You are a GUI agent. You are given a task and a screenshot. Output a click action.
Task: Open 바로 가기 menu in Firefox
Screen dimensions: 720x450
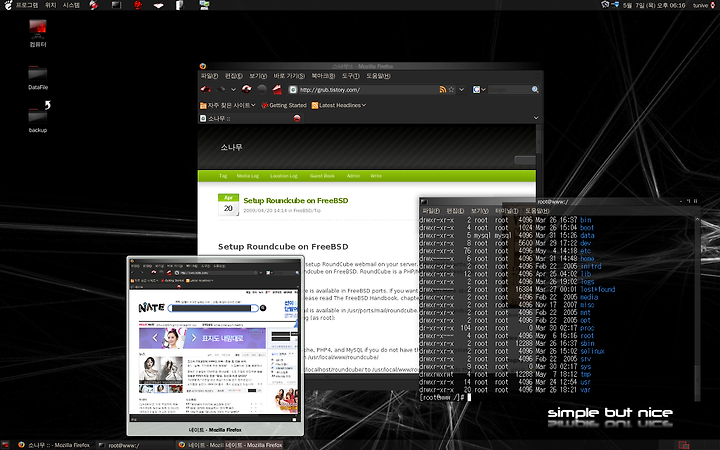(289, 76)
